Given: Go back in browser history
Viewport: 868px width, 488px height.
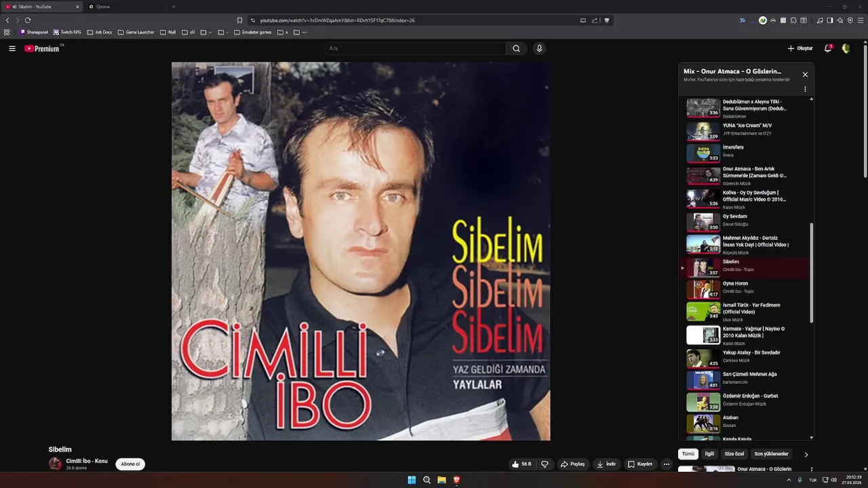Looking at the screenshot, I should coord(7,20).
